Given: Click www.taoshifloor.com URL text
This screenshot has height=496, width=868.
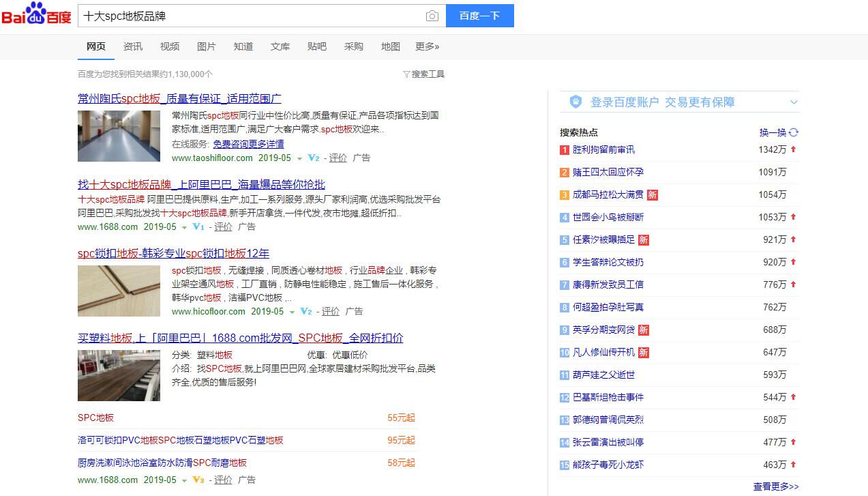Looking at the screenshot, I should coord(212,158).
